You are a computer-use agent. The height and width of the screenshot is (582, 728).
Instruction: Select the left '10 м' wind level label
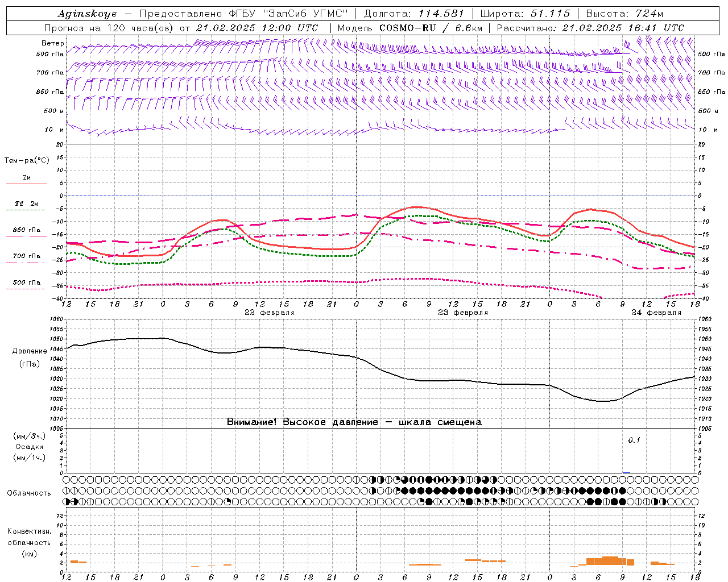click(55, 130)
